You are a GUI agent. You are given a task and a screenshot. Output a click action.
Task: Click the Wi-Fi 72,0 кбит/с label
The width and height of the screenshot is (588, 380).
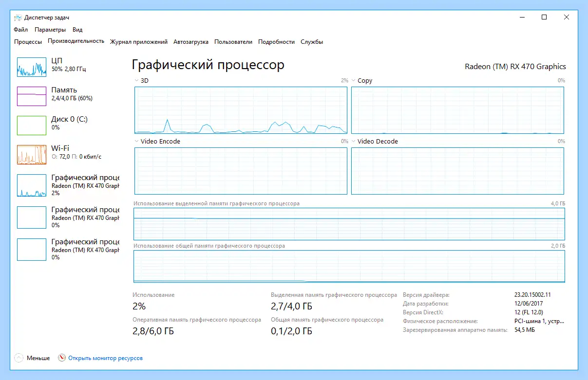tap(76, 152)
